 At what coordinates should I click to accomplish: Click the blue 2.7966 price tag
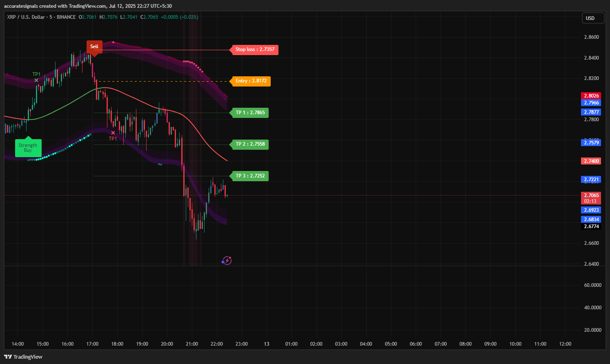click(x=591, y=103)
